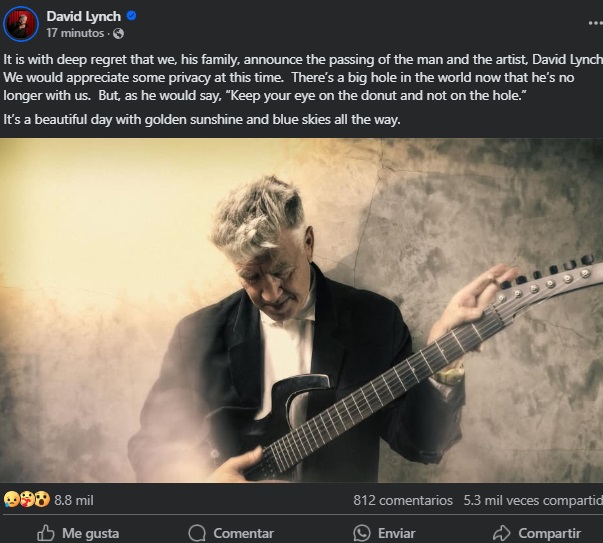Click the care hug reaction emoji
The height and width of the screenshot is (543, 603).
pos(27,499)
